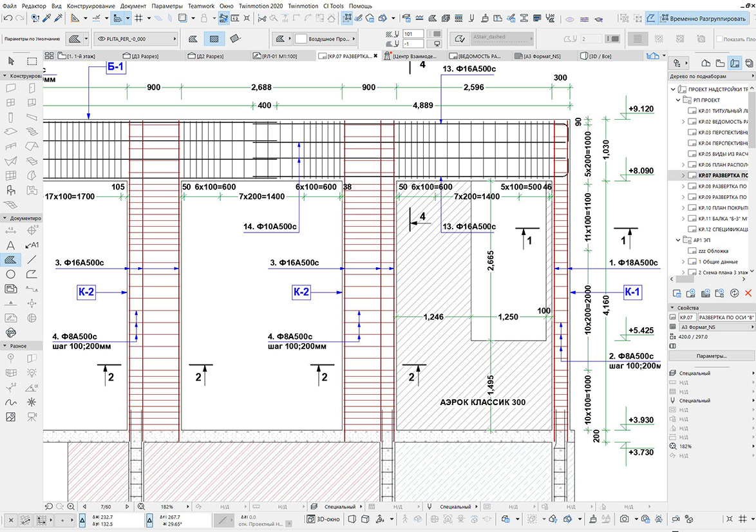This screenshot has width=756, height=532.
Task: Open the Файл menu
Action: coord(10,6)
